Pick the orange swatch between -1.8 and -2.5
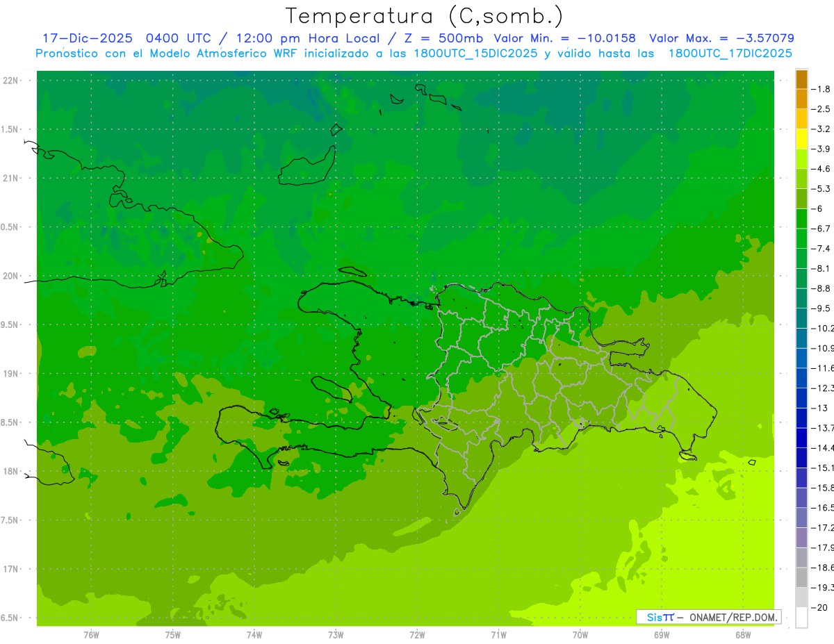834x644 pixels. [x=801, y=99]
